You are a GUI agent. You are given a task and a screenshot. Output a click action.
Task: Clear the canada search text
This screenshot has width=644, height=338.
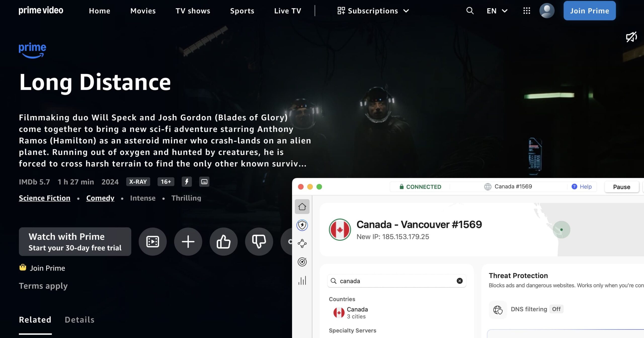[459, 281]
